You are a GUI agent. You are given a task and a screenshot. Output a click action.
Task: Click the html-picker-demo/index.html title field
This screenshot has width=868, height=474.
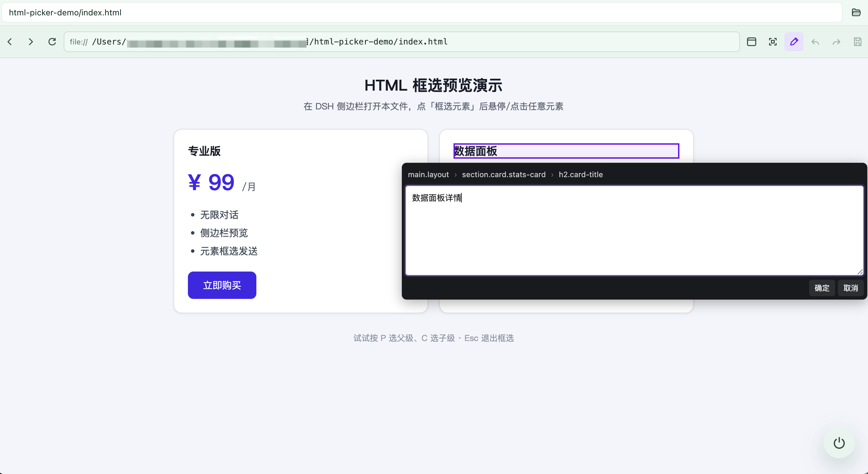pyautogui.click(x=422, y=13)
